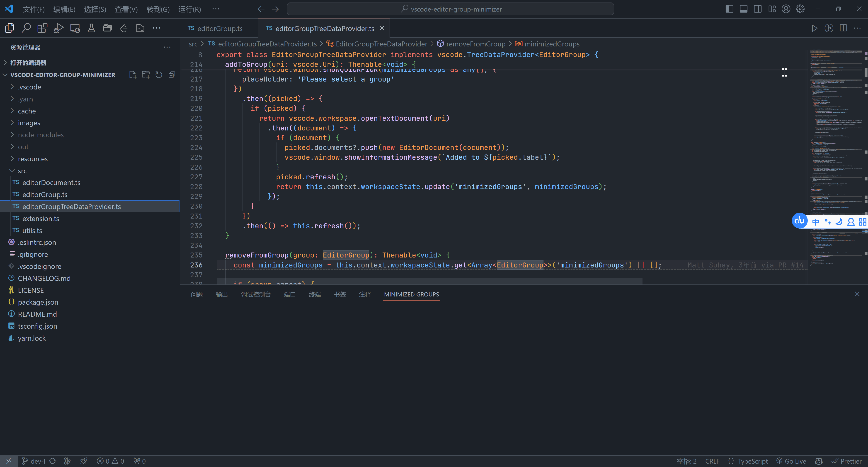Click Copilot icon in status bar
Viewport: 868px width, 467px height.
click(x=819, y=461)
